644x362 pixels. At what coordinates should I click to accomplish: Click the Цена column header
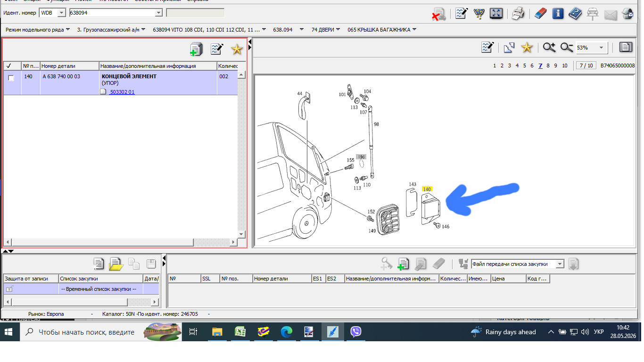509,279
